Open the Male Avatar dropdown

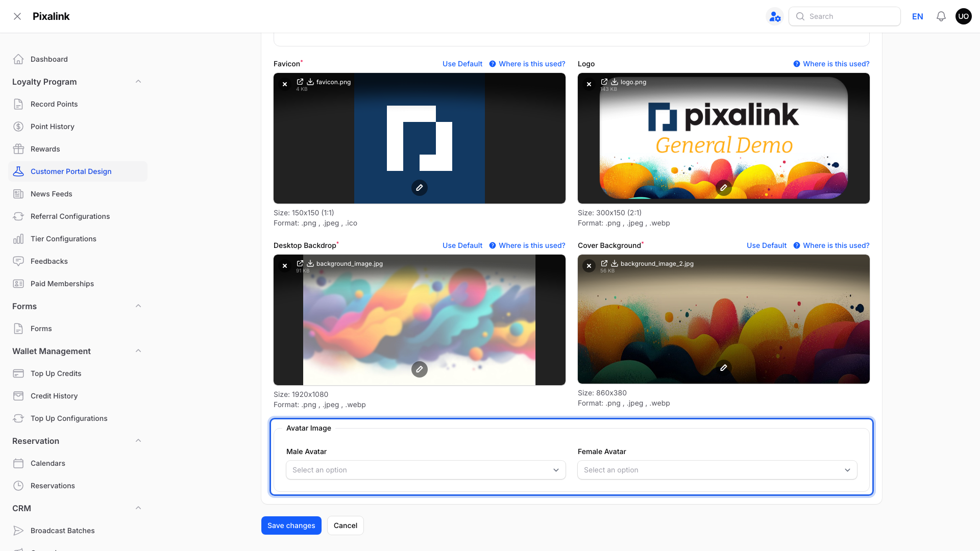click(426, 470)
